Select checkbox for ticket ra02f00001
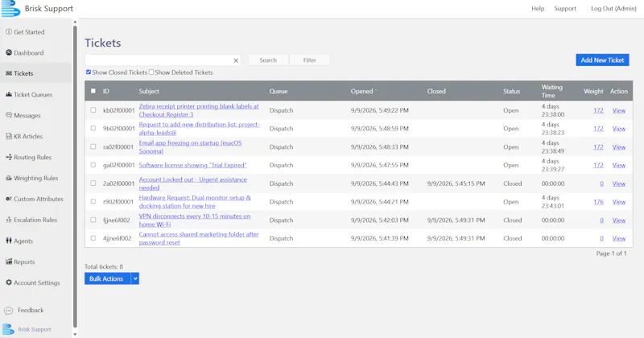644x338 pixels. (93, 146)
